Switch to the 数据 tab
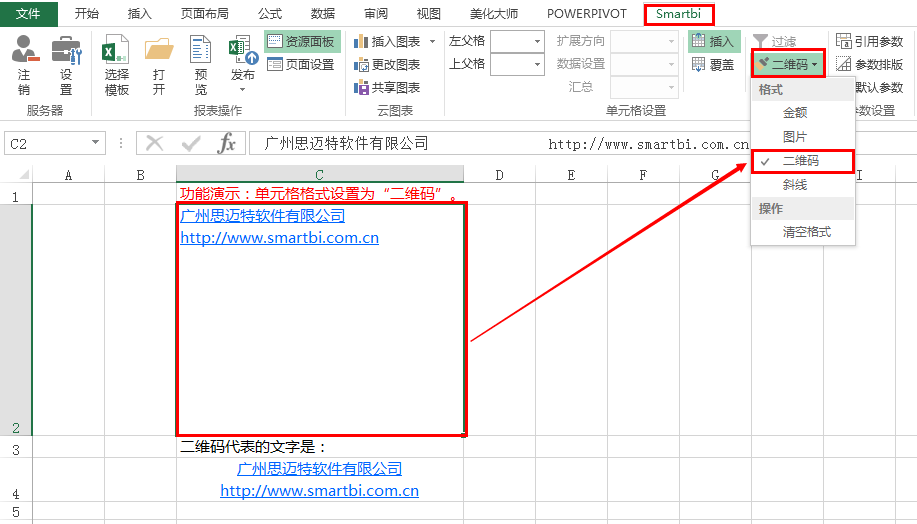This screenshot has width=917, height=524. coord(323,13)
